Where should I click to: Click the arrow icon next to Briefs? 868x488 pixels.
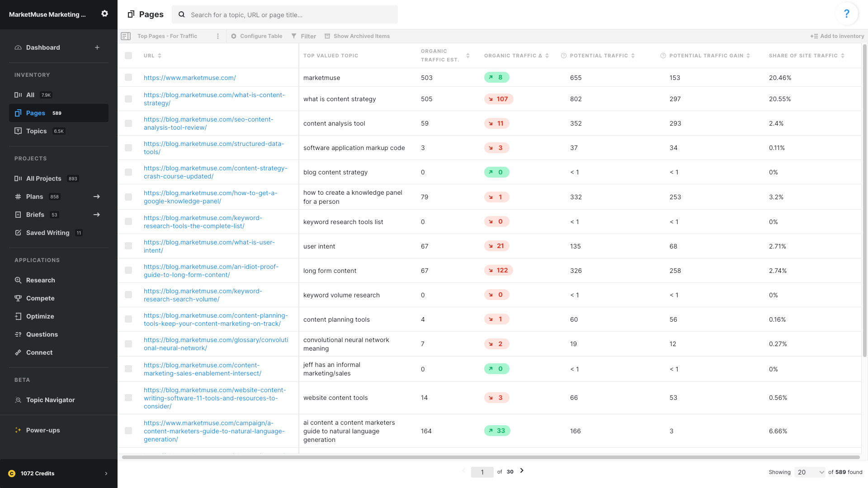click(97, 215)
